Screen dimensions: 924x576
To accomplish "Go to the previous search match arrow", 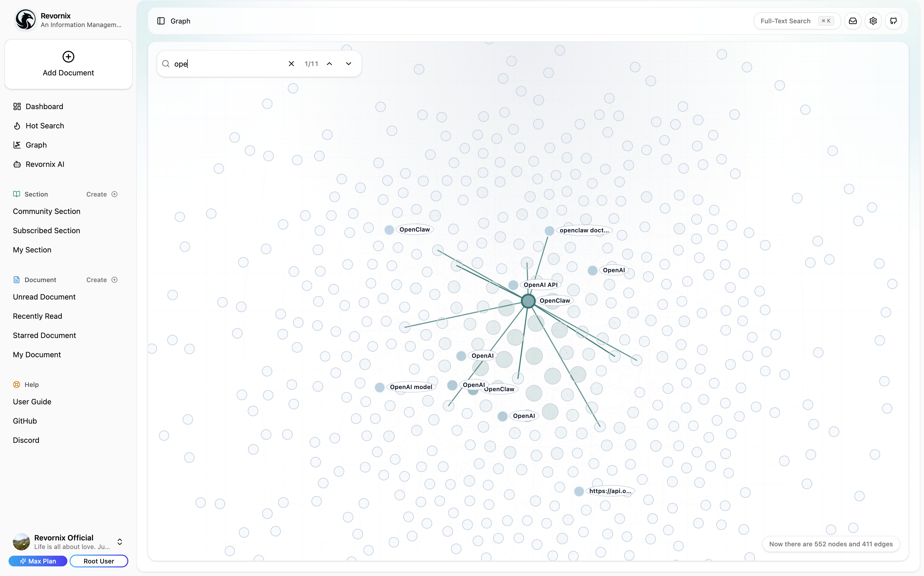I will click(x=329, y=64).
